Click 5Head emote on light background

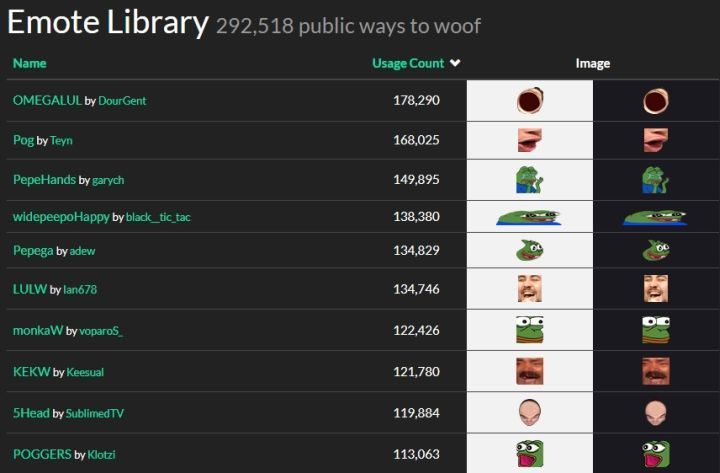click(529, 412)
